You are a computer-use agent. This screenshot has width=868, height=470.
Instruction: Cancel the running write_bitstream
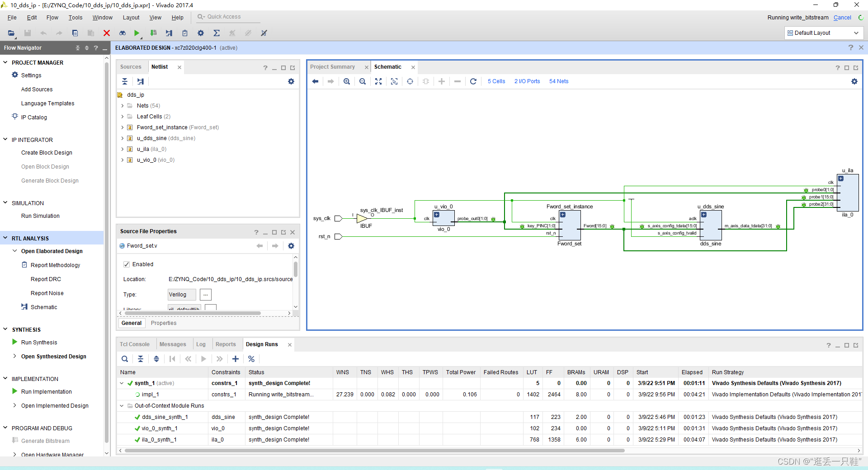842,18
